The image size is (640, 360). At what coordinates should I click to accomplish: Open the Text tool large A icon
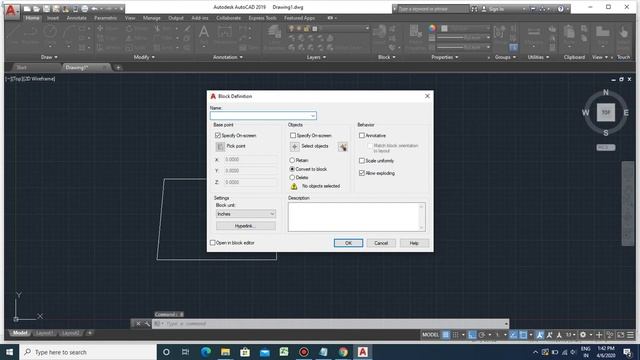click(204, 32)
